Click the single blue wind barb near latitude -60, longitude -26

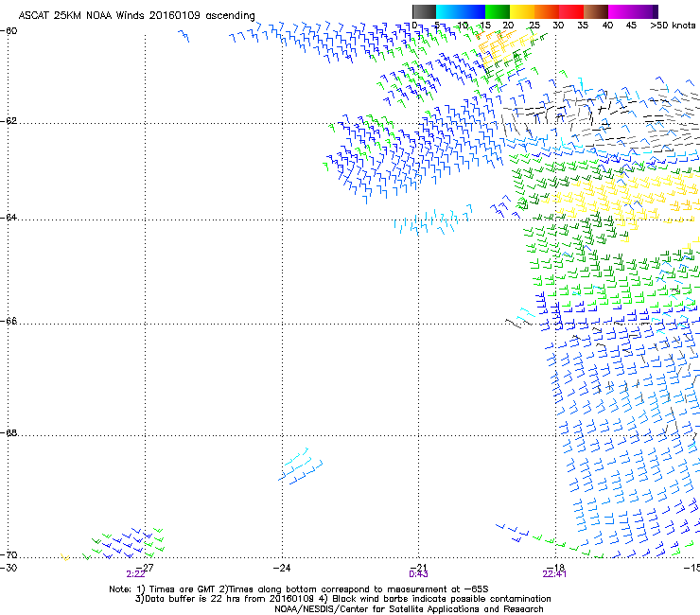(184, 36)
